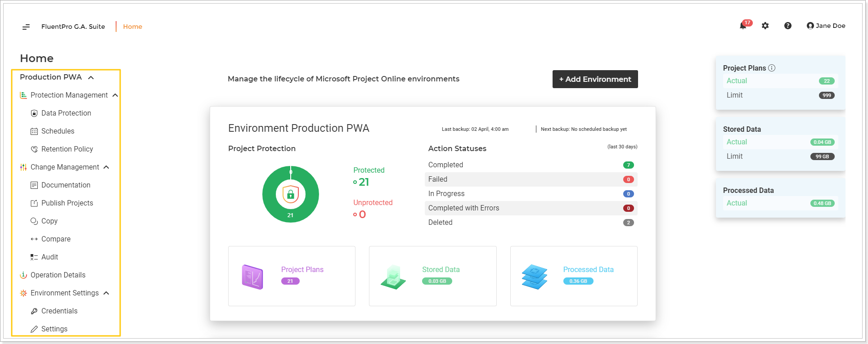This screenshot has width=868, height=344.
Task: Click the green Stored Data icon
Action: tap(393, 277)
